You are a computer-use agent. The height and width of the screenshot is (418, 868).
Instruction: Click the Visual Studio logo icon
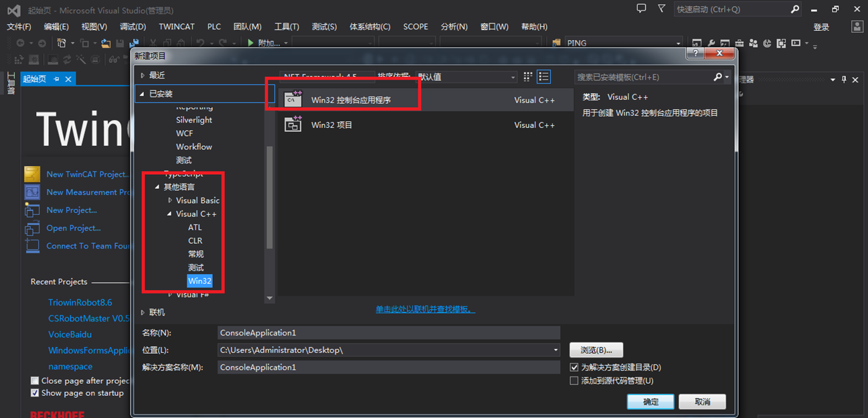point(13,10)
